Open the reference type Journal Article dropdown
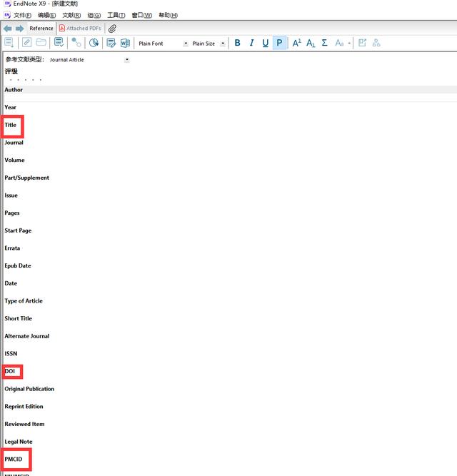 pyautogui.click(x=127, y=60)
